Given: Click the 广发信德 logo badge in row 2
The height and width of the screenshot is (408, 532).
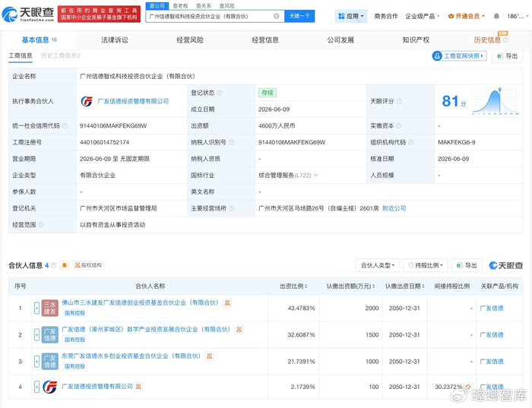Looking at the screenshot, I should (x=50, y=335).
